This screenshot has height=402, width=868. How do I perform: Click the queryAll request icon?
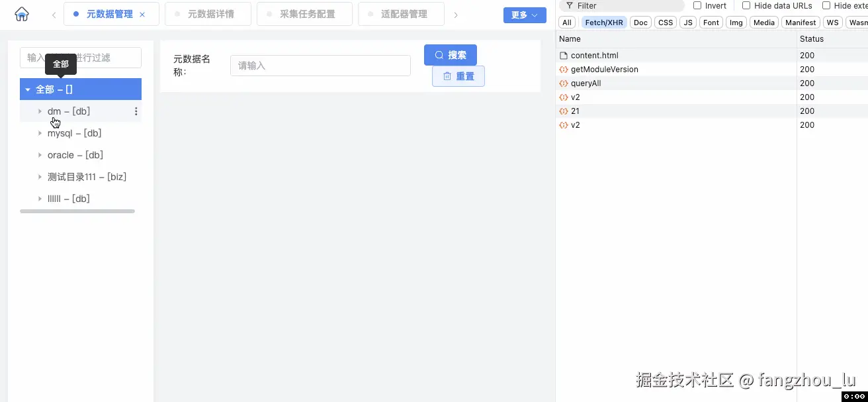[564, 83]
